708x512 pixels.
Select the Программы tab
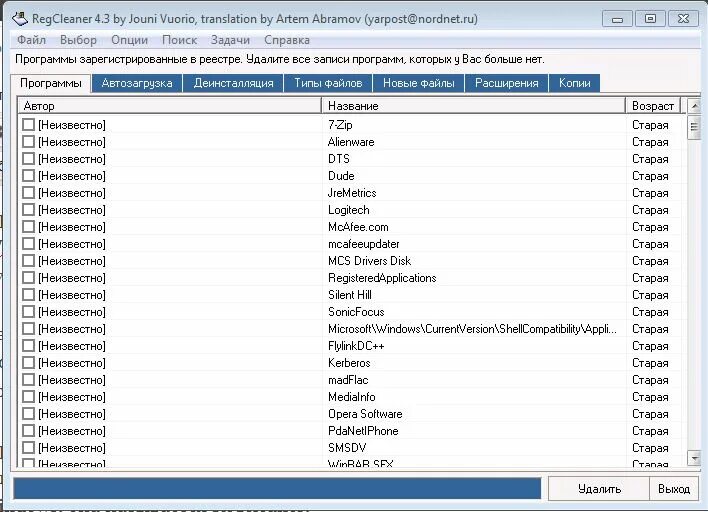click(x=51, y=83)
